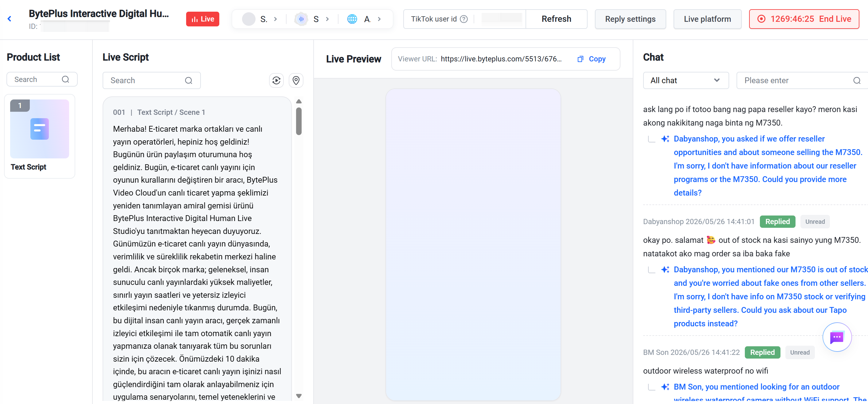Open the Reply settings panel
The width and height of the screenshot is (868, 404).
pyautogui.click(x=630, y=19)
